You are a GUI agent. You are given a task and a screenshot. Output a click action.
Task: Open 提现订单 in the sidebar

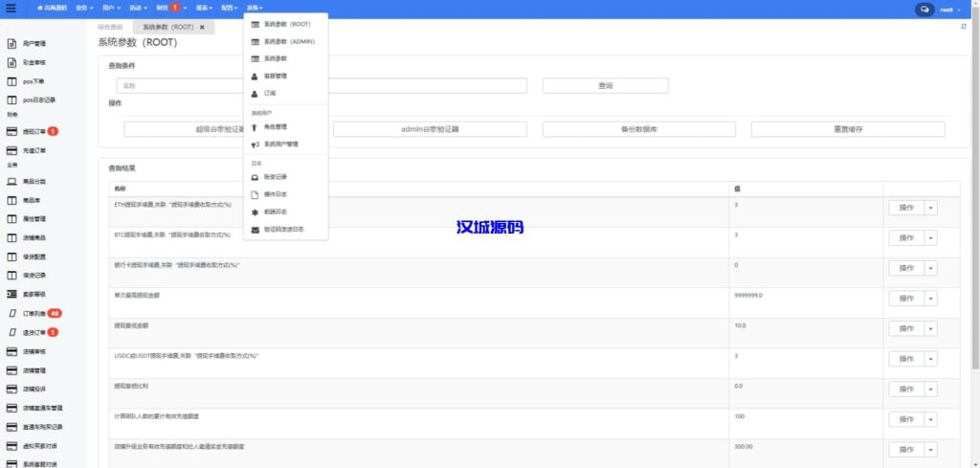coord(33,131)
